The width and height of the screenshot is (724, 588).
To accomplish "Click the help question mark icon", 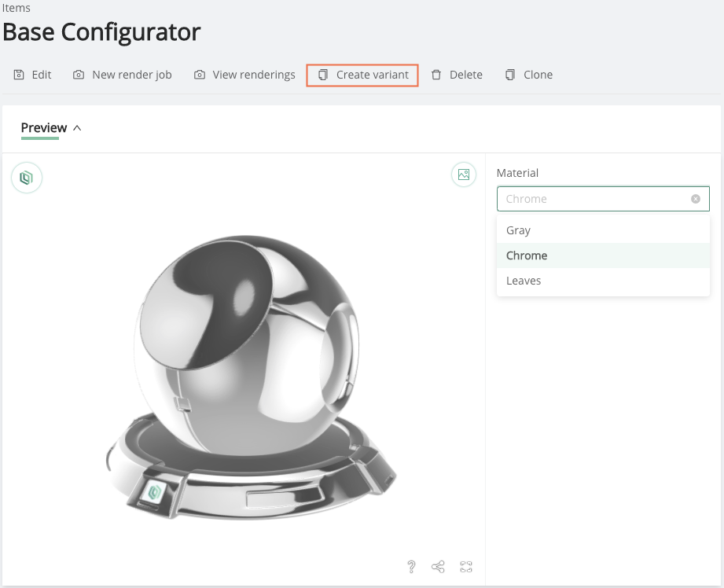I will pyautogui.click(x=411, y=567).
